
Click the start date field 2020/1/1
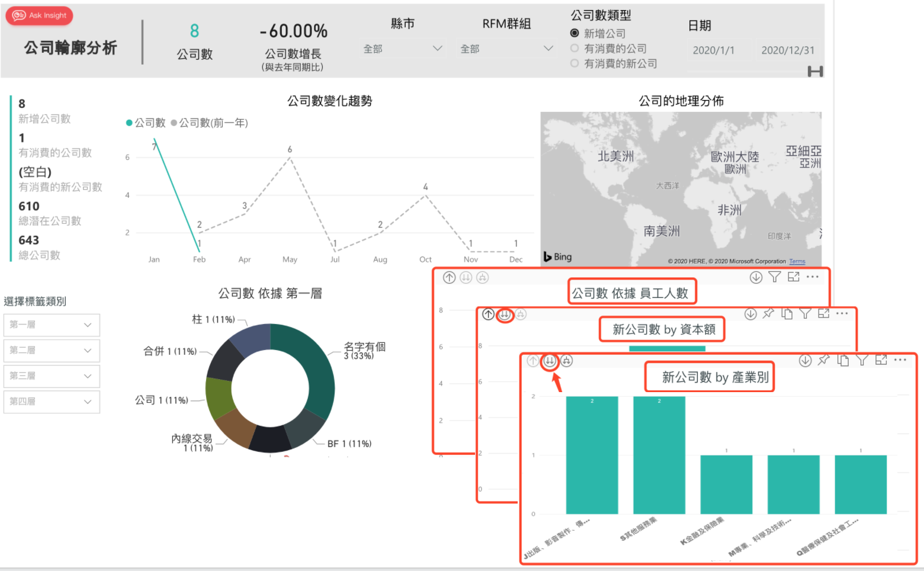pos(714,50)
